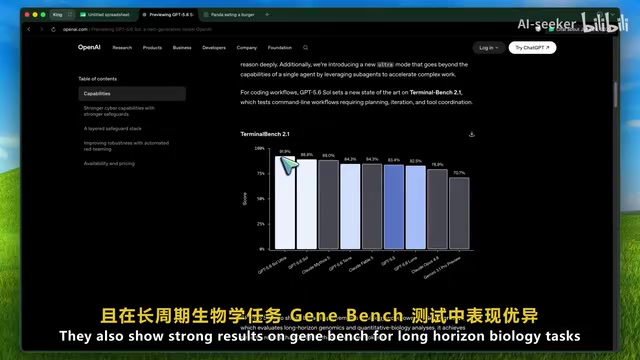Open a new browser tab with plus icon
This screenshot has width=640, height=360.
tap(267, 14)
